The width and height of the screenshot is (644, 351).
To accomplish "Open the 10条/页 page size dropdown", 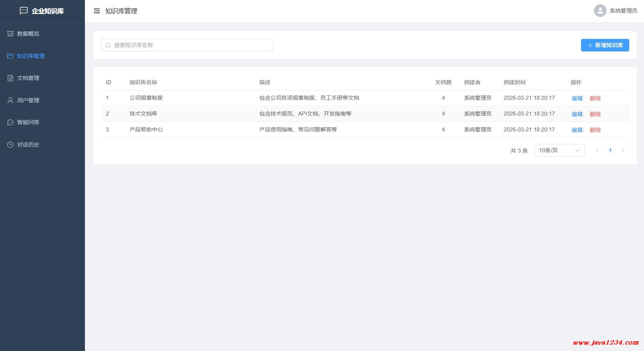I will click(559, 150).
